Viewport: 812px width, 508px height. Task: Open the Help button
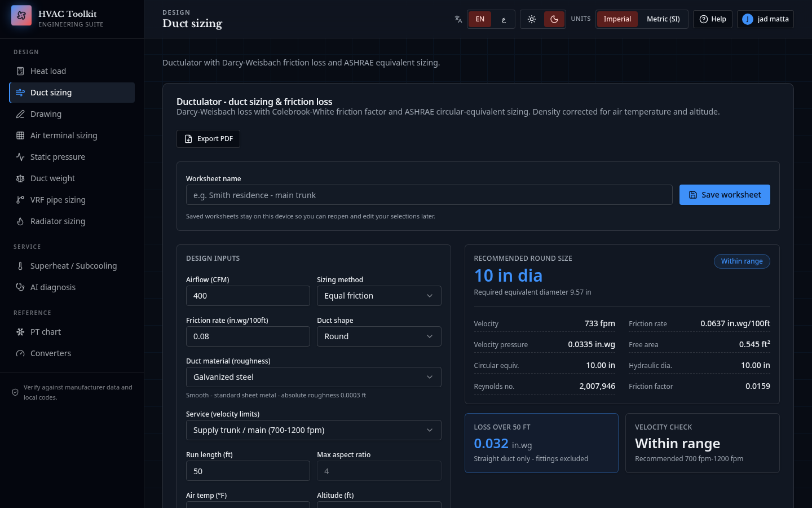coord(713,19)
